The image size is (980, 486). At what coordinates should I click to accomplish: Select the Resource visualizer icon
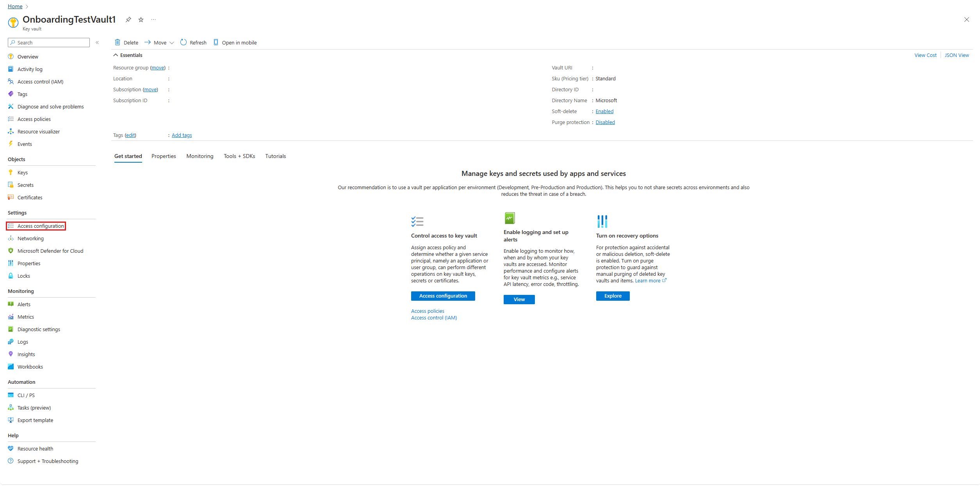point(11,131)
